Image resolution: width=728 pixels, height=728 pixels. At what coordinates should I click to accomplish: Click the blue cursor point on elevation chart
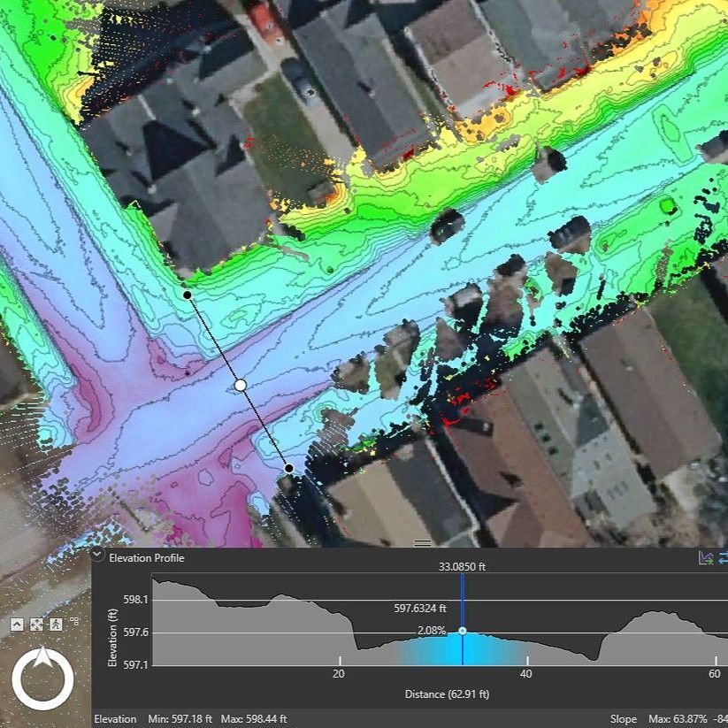[463, 632]
